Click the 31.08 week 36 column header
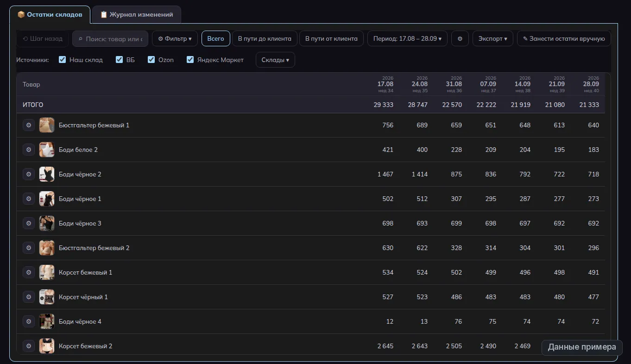 [454, 84]
